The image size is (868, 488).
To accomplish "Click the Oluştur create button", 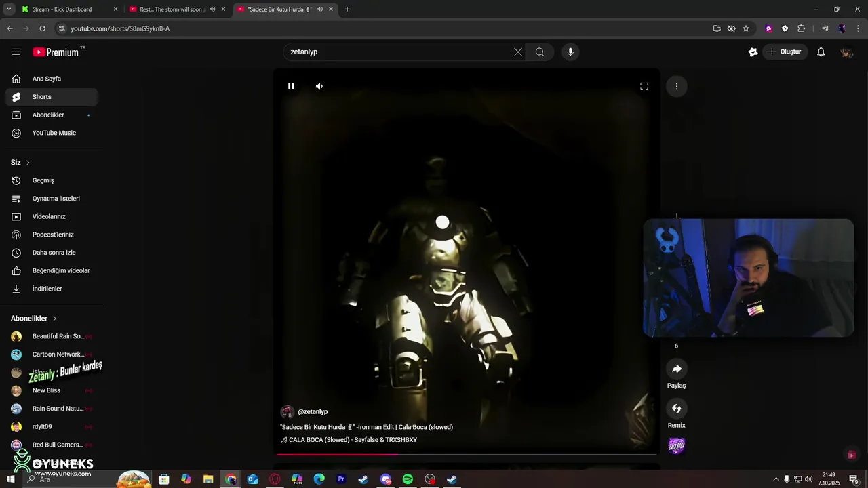I will pos(785,52).
